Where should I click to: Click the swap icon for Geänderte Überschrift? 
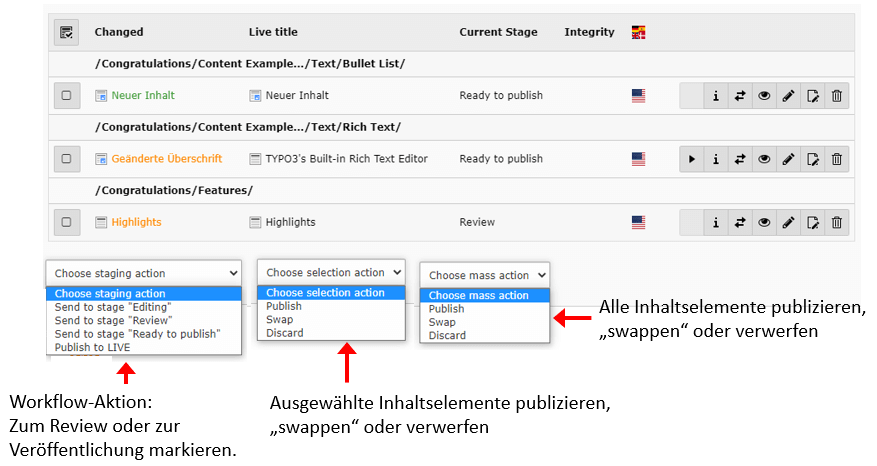740,159
